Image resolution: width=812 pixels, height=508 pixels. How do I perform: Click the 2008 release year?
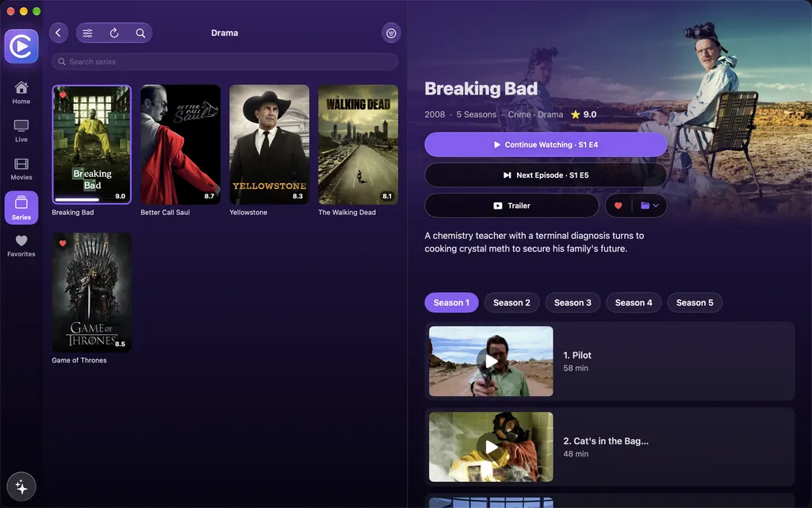coord(435,114)
